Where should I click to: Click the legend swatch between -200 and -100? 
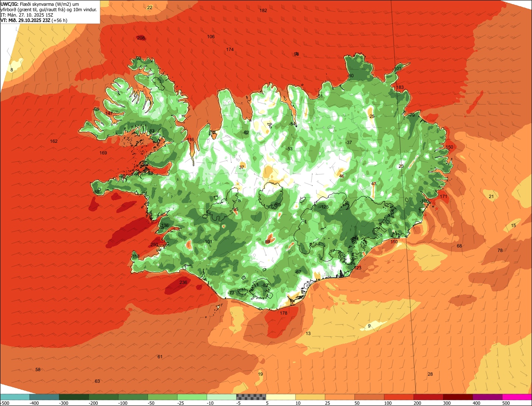(x=103, y=397)
